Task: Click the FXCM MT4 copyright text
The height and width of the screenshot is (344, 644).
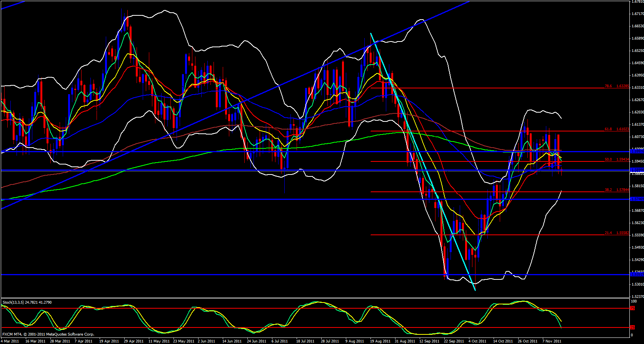Action: [x=48, y=334]
